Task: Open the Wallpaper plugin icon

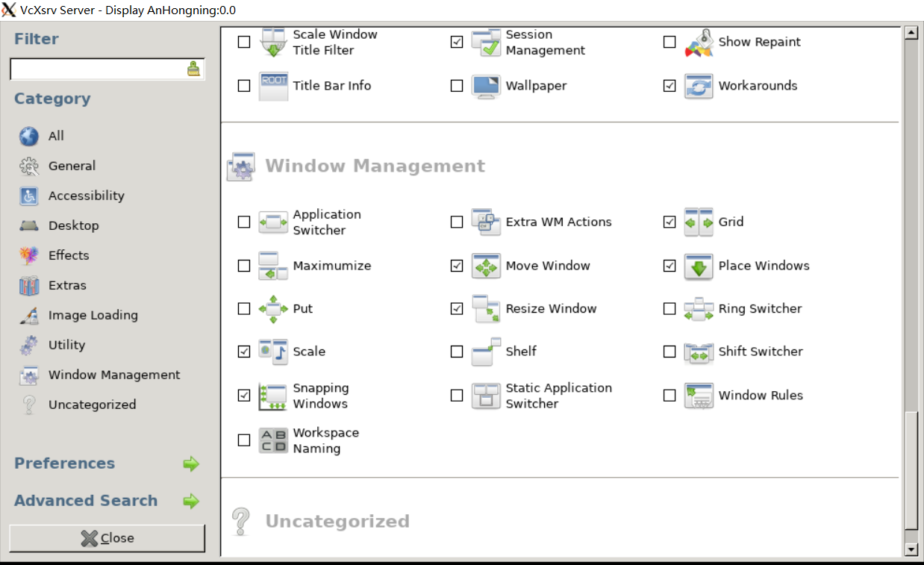Action: (x=486, y=86)
